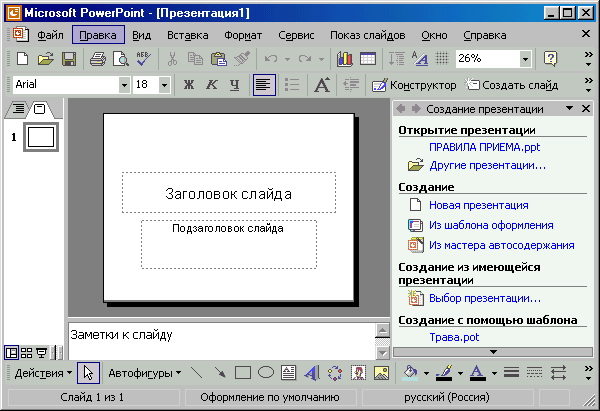Select the Arrow drawing tool
This screenshot has height=411, width=600.
[220, 373]
